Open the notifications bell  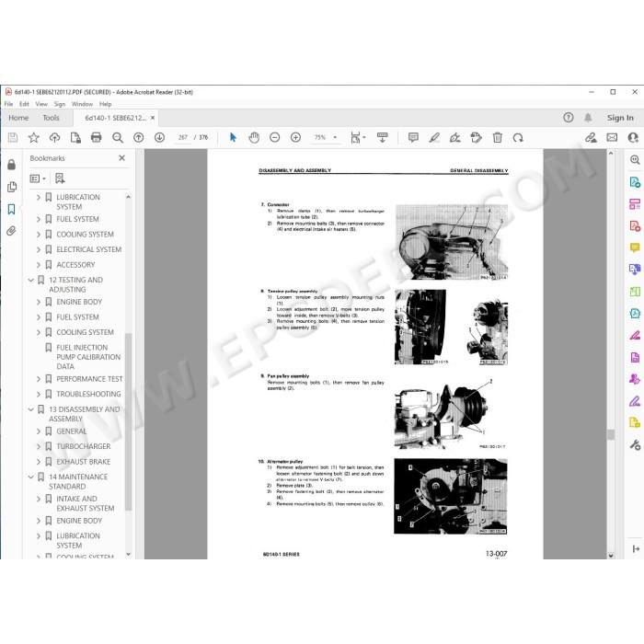click(x=588, y=118)
